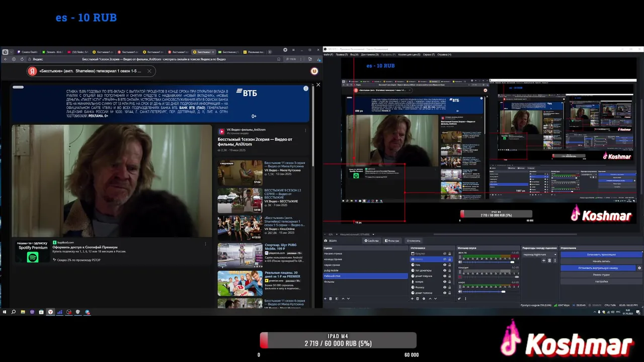Image resolution: width=644 pixels, height=362 pixels.
Task: Open the user profile avatar in browser
Action: point(314,71)
